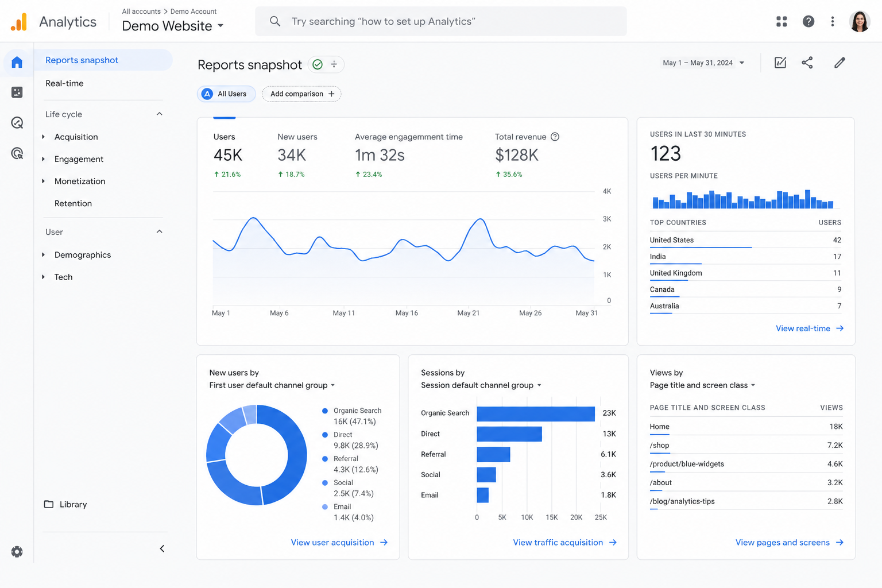Image resolution: width=882 pixels, height=588 pixels.
Task: Click the United States country row
Action: pos(745,241)
